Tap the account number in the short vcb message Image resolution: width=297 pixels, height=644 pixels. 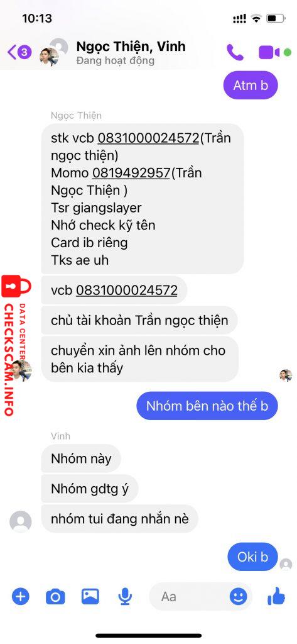[127, 291]
